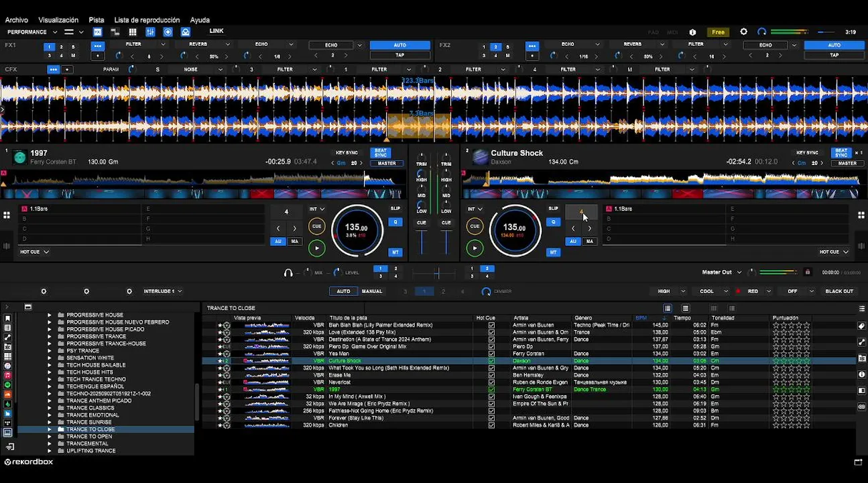
Task: Select the TRANCE TO OPEN playlist
Action: point(89,436)
